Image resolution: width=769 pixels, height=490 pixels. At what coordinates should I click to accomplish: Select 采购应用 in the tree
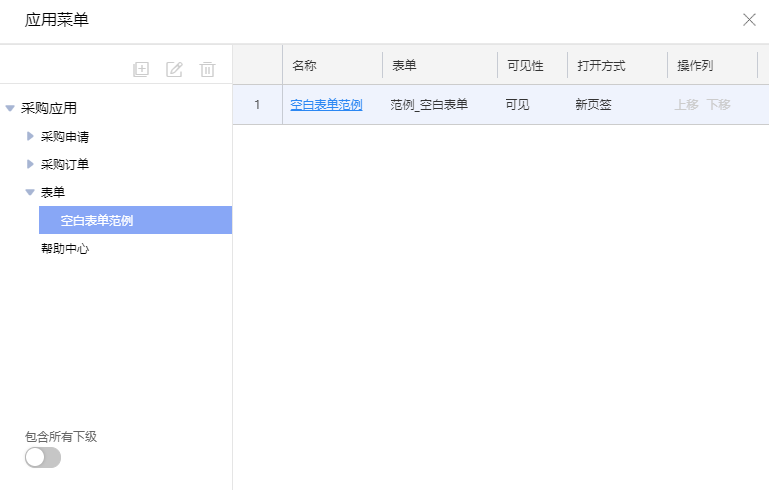tap(49, 108)
